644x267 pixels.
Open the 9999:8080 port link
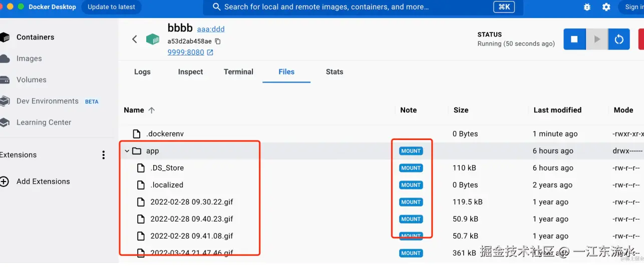(x=186, y=52)
